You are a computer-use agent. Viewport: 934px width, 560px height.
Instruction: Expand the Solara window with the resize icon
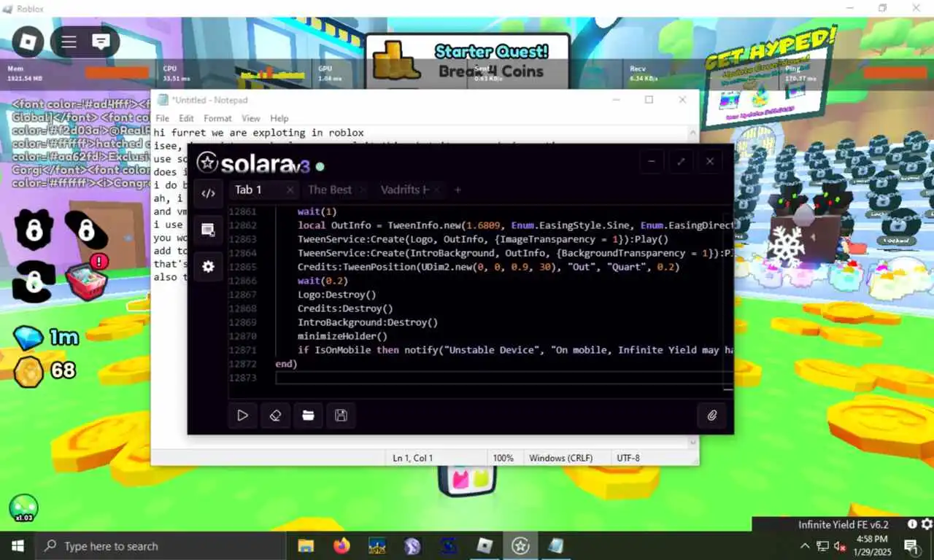681,161
